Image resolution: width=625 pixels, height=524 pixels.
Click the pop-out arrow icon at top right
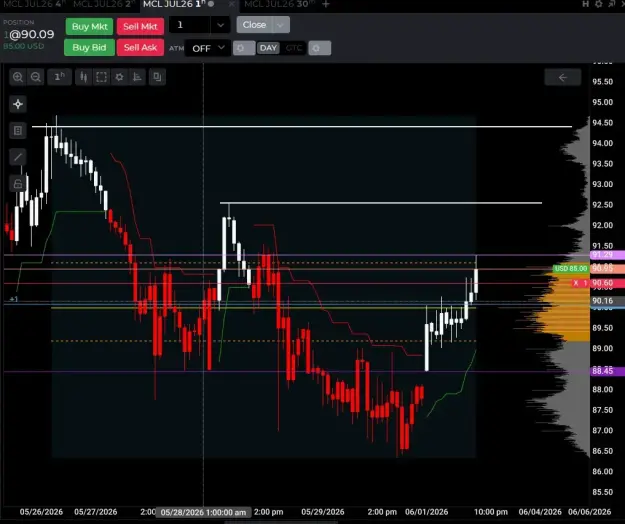612,4
